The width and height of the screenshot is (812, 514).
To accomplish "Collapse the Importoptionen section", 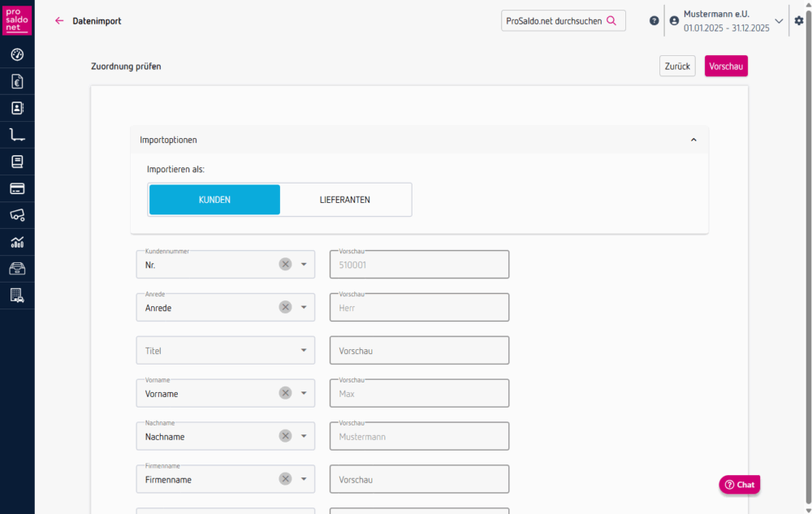I will coord(693,140).
